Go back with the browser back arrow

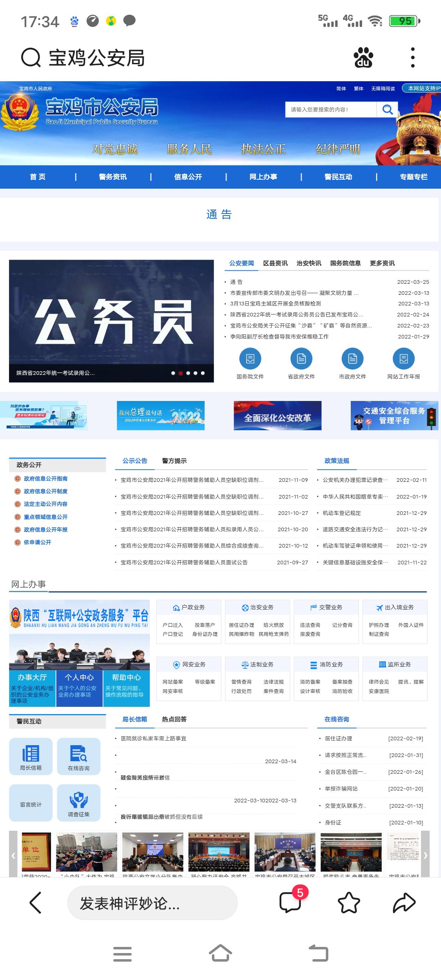click(x=36, y=902)
